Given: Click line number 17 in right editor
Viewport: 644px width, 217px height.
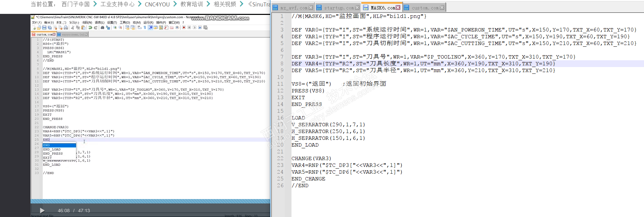Looking at the screenshot, I should pyautogui.click(x=280, y=125).
